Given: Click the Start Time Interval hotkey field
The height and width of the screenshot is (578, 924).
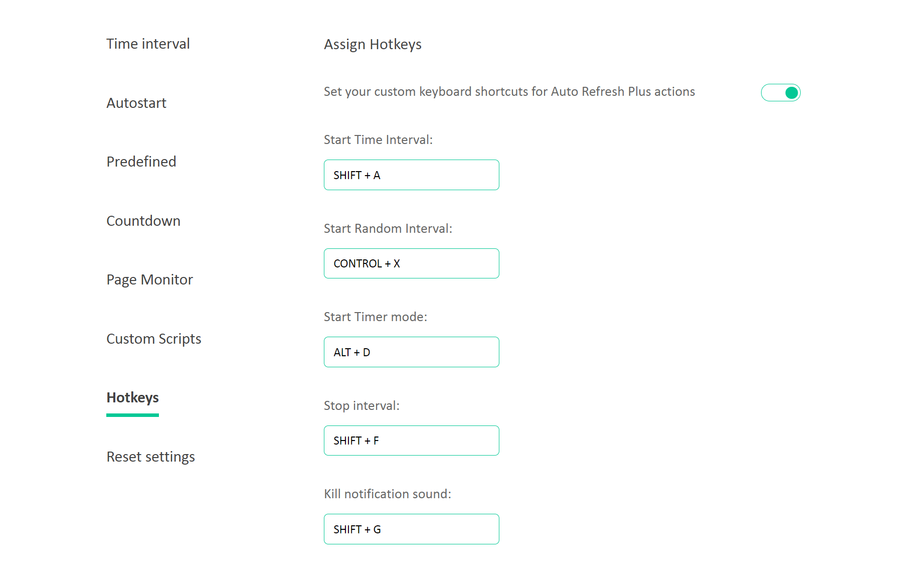Looking at the screenshot, I should tap(411, 175).
